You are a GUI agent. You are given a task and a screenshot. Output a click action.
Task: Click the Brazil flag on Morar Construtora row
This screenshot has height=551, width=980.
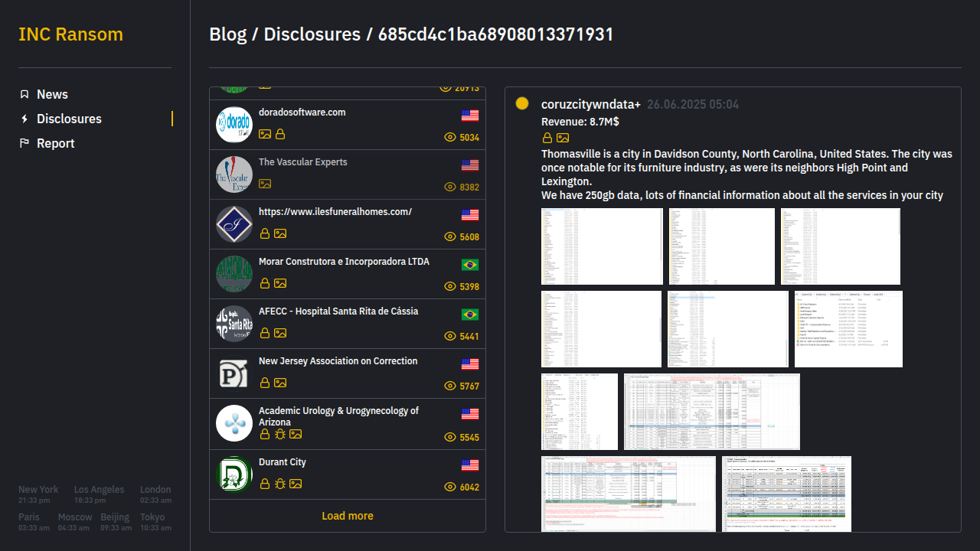(470, 265)
